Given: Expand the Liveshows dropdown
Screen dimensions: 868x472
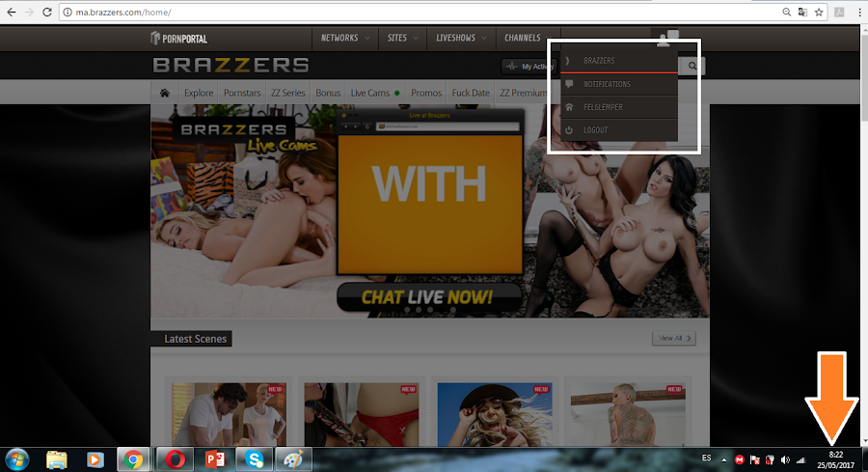Looking at the screenshot, I should click(461, 38).
